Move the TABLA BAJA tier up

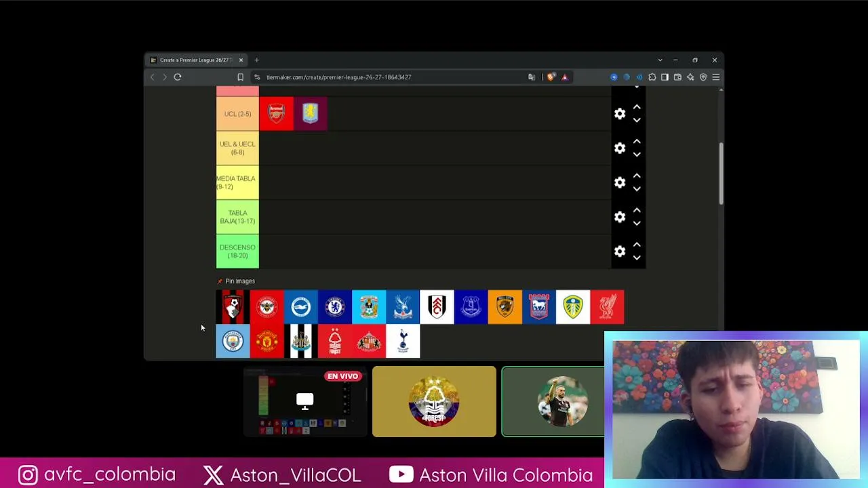(x=637, y=210)
